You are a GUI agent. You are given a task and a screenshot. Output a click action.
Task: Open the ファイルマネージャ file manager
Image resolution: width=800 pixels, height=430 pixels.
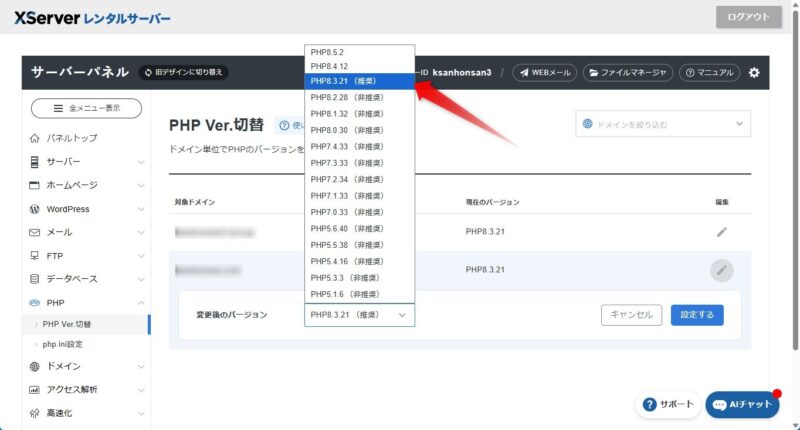tap(629, 72)
